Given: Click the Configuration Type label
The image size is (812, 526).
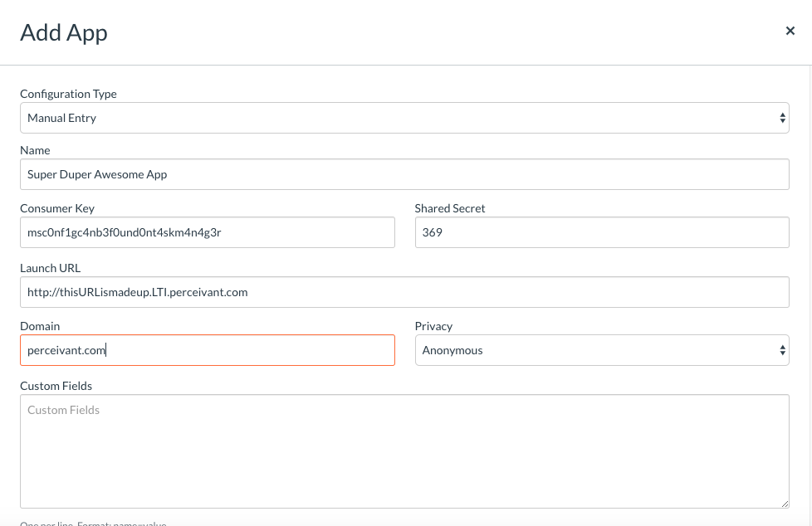Looking at the screenshot, I should click(68, 94).
